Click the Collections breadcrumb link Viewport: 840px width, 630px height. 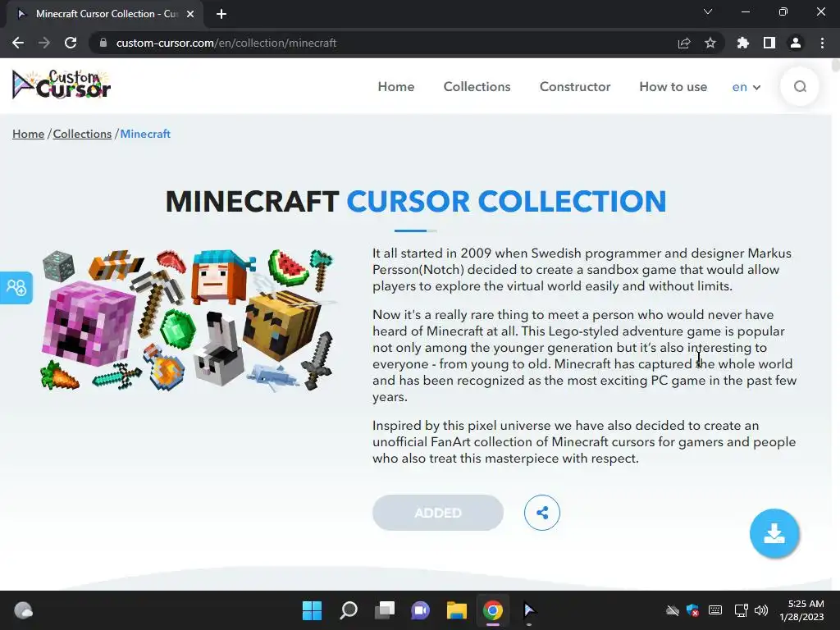coord(82,134)
